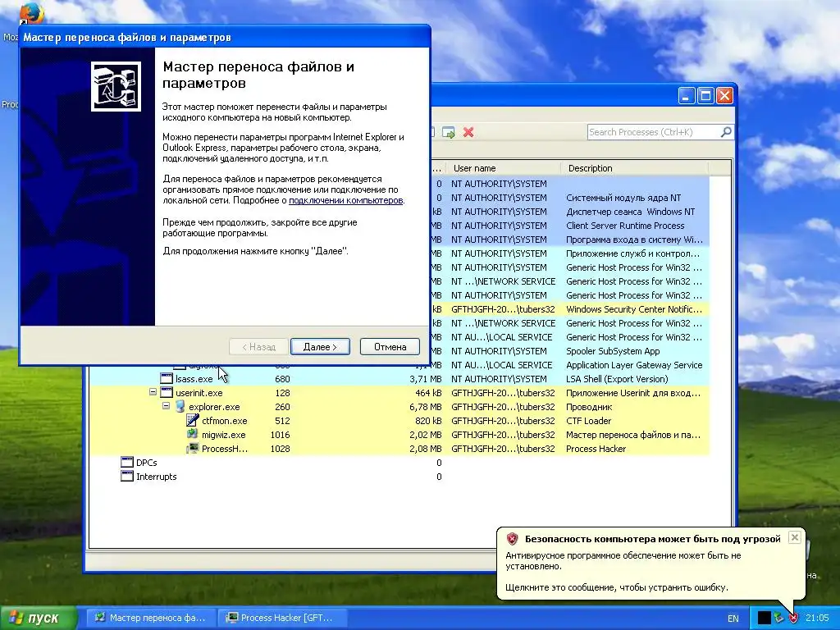Select the ctfmon.exe process name
Image resolution: width=840 pixels, height=630 pixels.
point(225,421)
